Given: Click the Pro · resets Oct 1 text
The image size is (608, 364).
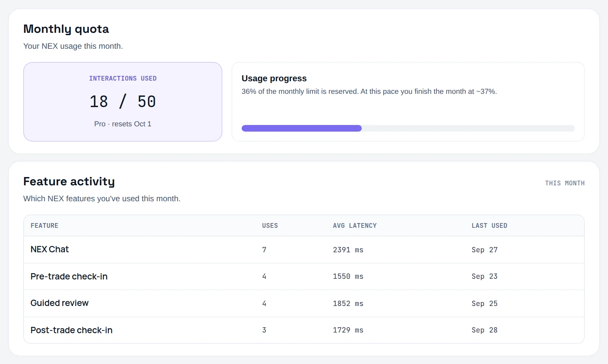Looking at the screenshot, I should tap(123, 124).
